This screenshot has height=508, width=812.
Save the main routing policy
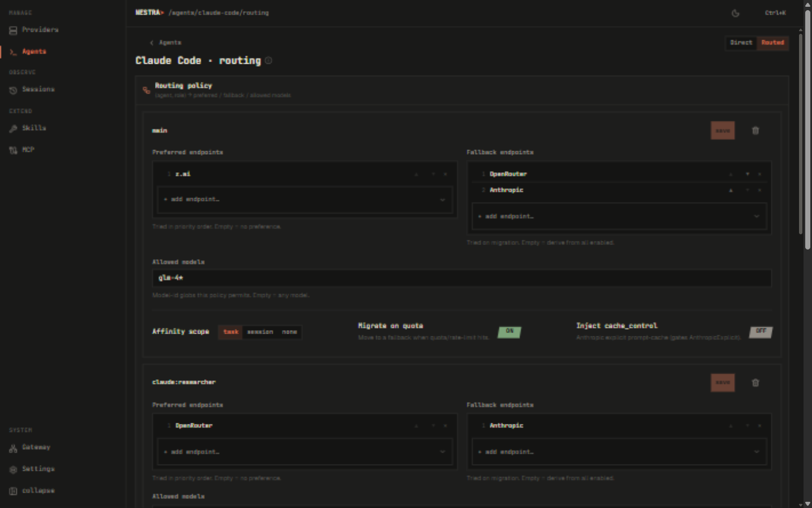click(x=722, y=130)
